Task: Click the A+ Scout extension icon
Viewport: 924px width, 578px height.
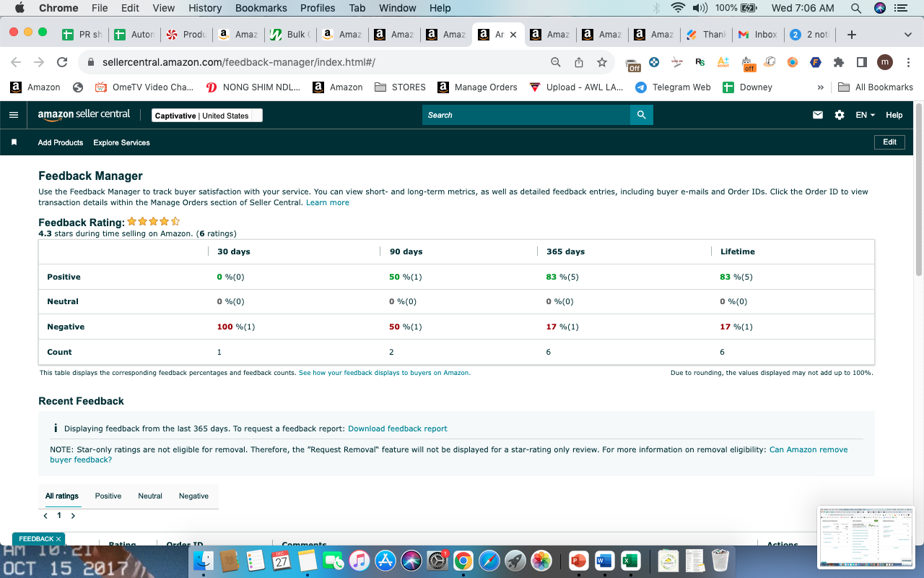Action: coord(723,63)
